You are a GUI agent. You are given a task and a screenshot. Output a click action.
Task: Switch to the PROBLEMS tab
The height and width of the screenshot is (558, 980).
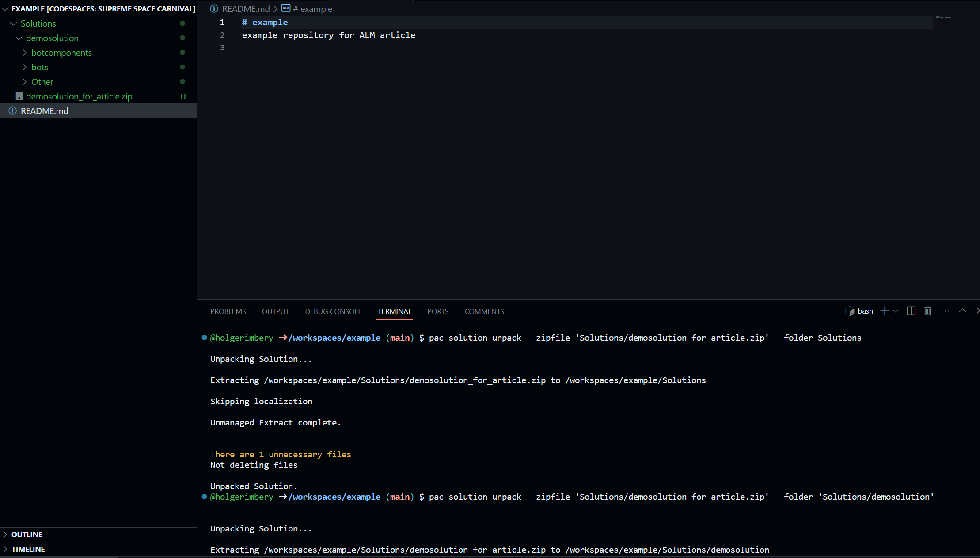pyautogui.click(x=228, y=311)
